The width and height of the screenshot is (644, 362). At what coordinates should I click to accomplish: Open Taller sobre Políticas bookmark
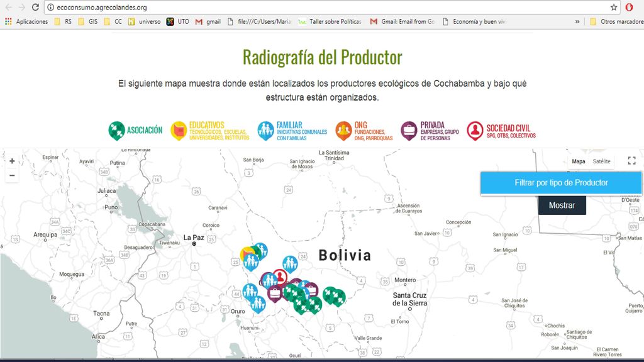(x=330, y=22)
